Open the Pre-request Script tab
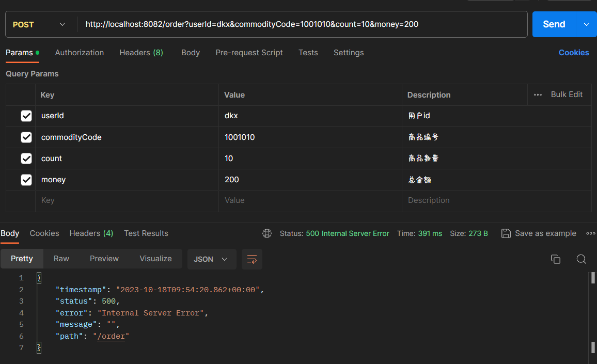Viewport: 597px width, 364px height. (x=249, y=53)
